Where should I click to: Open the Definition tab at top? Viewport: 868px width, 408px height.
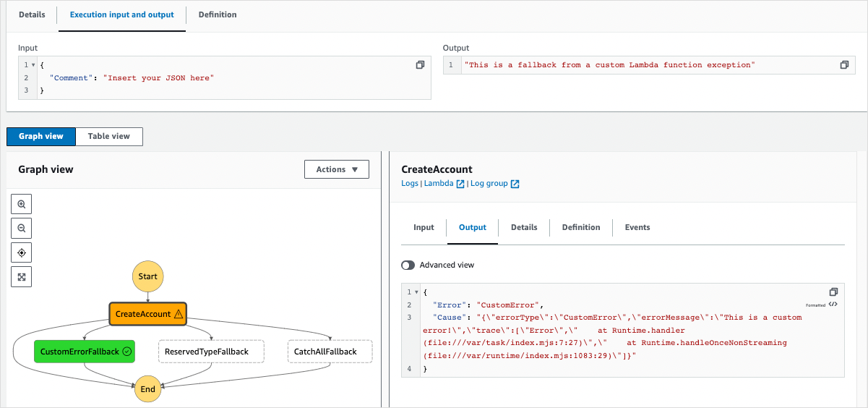pos(217,14)
